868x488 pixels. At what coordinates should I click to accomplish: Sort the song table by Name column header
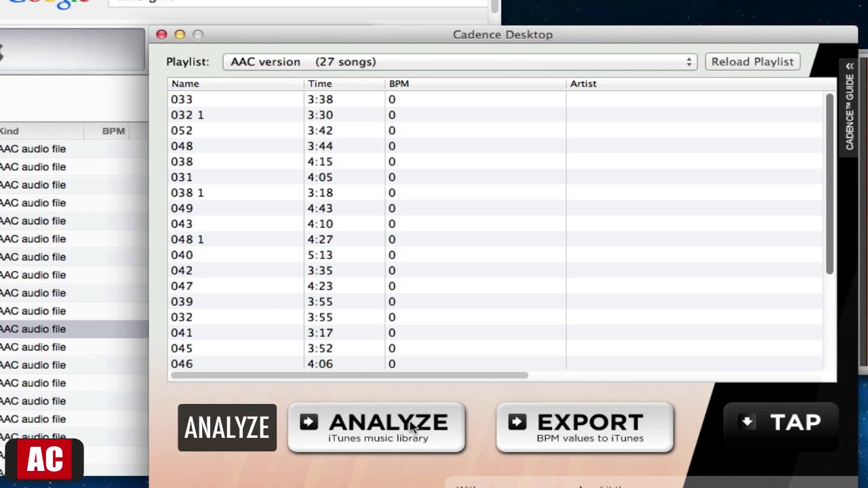point(235,83)
